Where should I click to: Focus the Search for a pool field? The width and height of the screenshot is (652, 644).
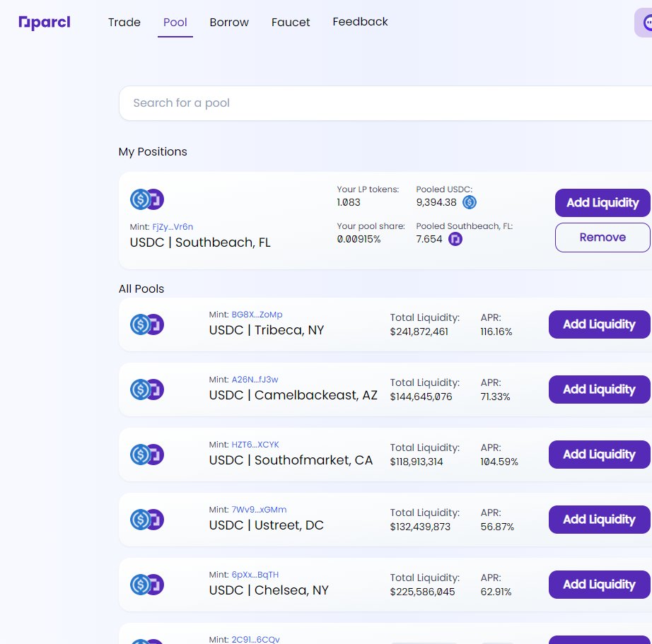pyautogui.click(x=385, y=103)
